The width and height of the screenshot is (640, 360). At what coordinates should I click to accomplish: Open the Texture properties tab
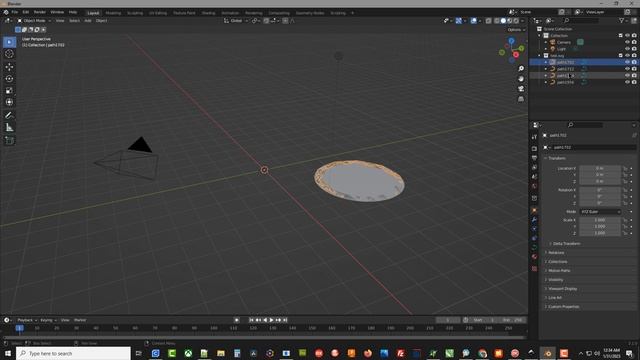point(534,269)
